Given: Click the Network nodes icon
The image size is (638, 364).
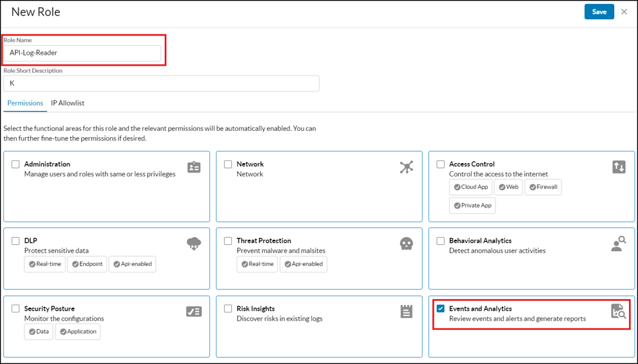Looking at the screenshot, I should pos(406,168).
